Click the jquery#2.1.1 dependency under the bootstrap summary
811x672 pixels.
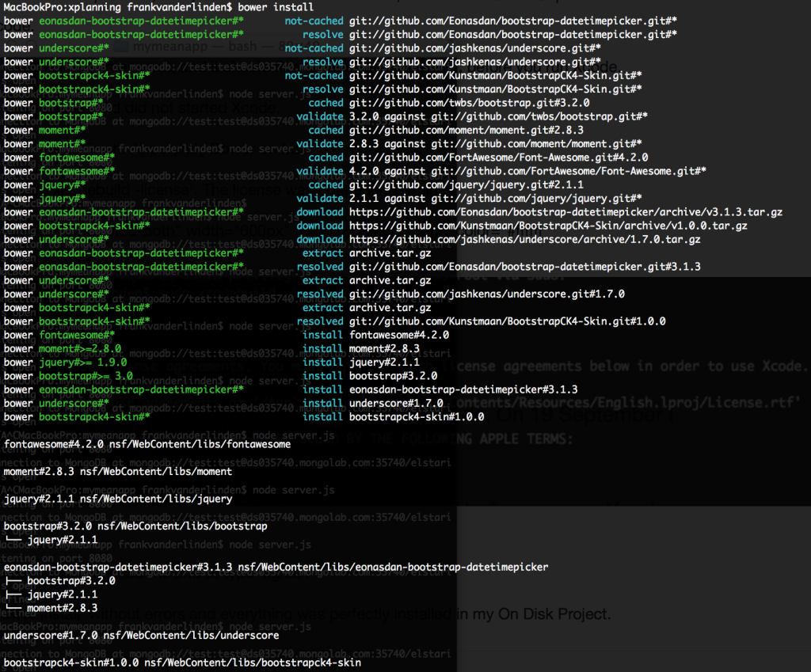pyautogui.click(x=63, y=540)
